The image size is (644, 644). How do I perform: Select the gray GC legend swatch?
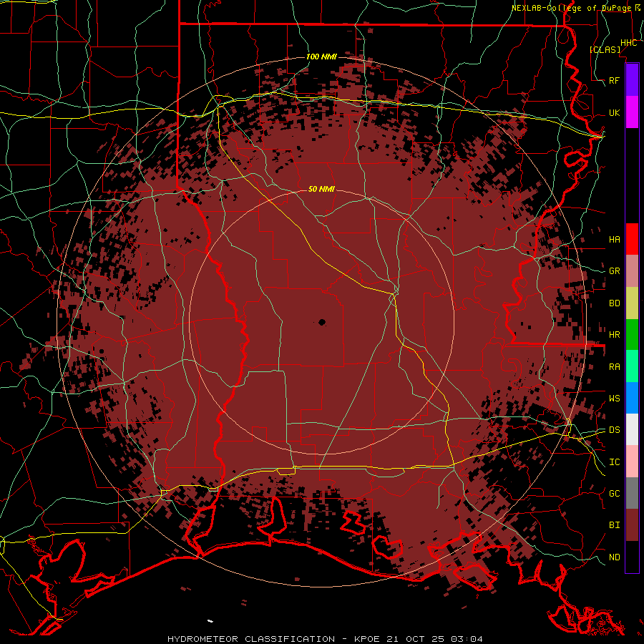(632, 493)
